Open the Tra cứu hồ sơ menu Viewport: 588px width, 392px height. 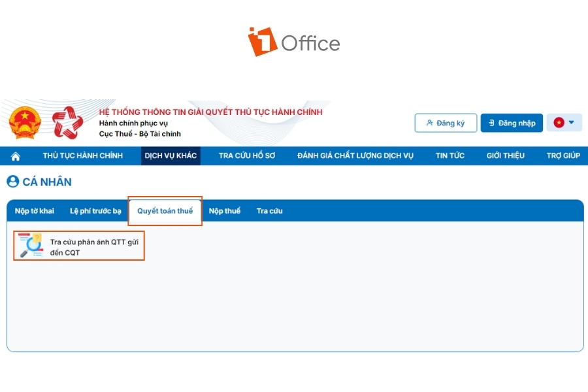click(x=247, y=155)
